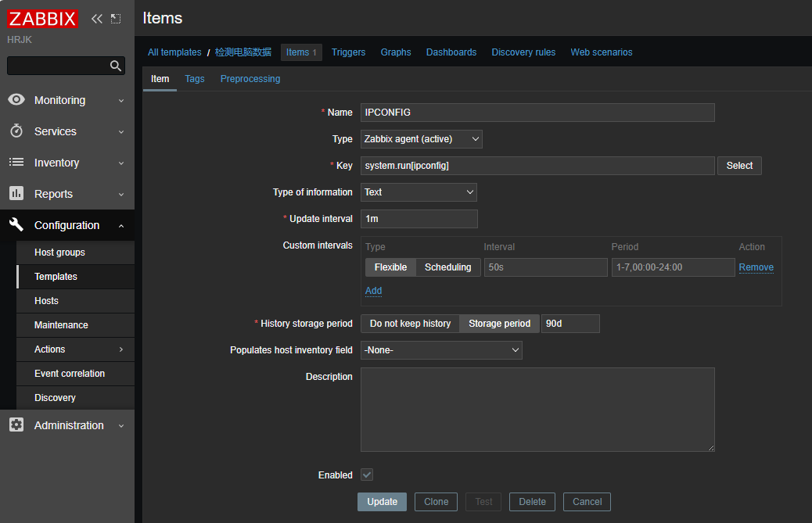Open Monitoring menu via eye icon
Viewport: 812px width, 523px height.
pyautogui.click(x=16, y=100)
